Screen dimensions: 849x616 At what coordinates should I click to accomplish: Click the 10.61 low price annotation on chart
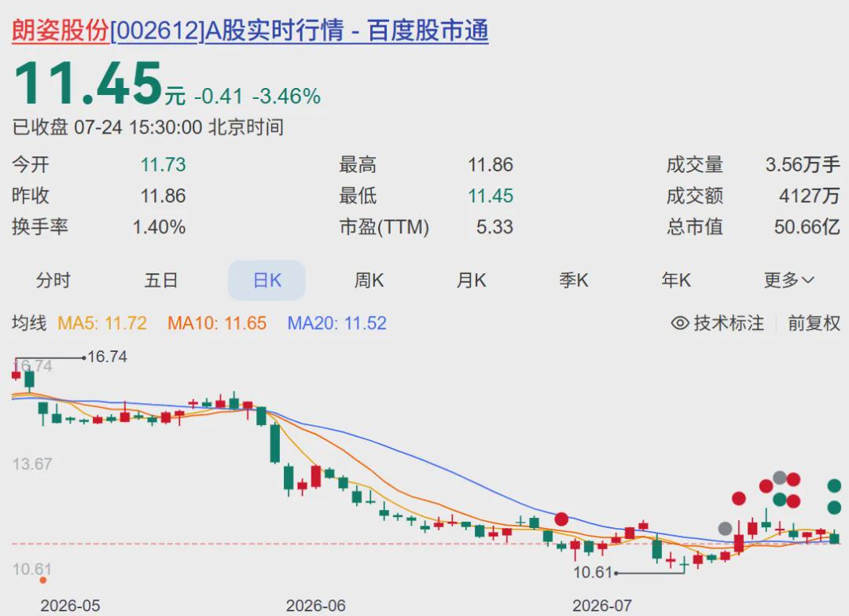click(593, 572)
